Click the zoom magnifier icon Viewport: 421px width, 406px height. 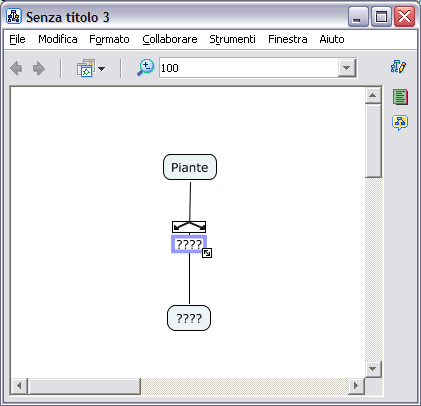tap(146, 68)
